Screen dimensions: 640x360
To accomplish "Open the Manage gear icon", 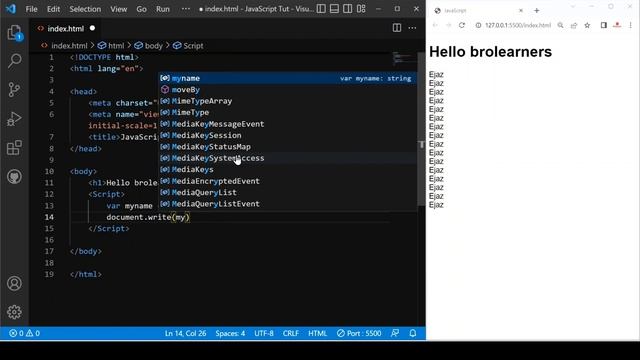I will [14, 312].
